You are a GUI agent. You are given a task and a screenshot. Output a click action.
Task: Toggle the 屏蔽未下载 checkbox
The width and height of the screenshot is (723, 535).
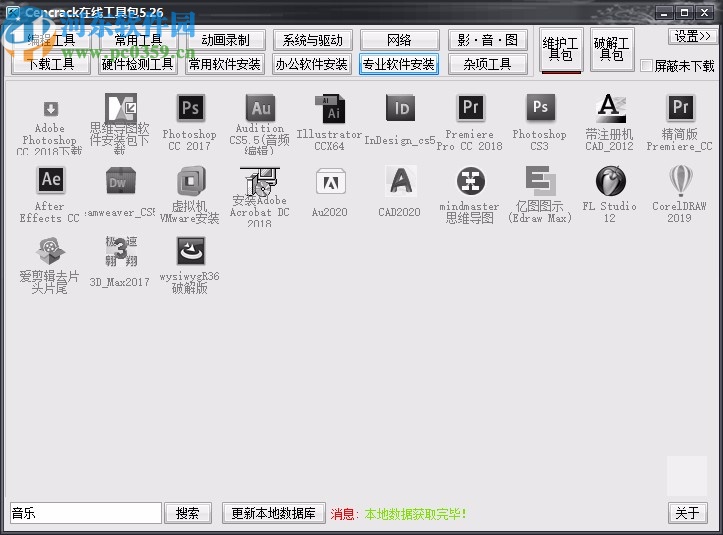coord(646,66)
